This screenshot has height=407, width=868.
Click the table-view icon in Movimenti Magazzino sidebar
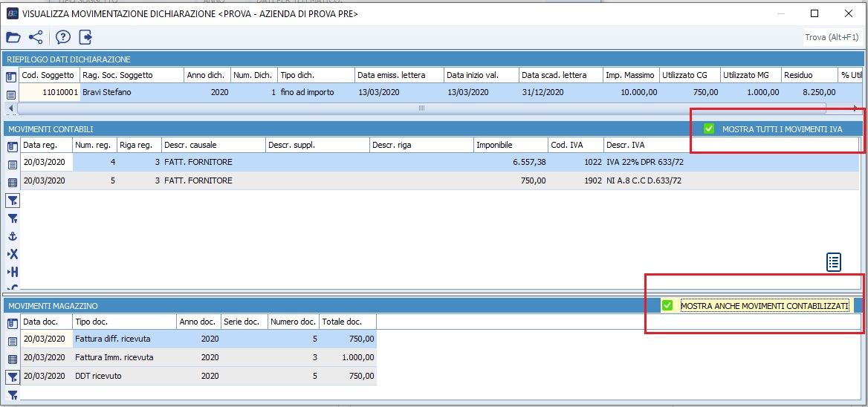[12, 359]
